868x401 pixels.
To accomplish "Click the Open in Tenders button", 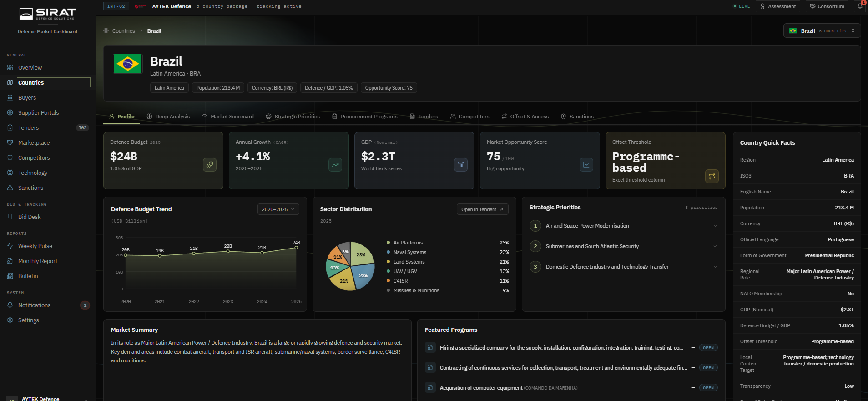I will [x=482, y=209].
